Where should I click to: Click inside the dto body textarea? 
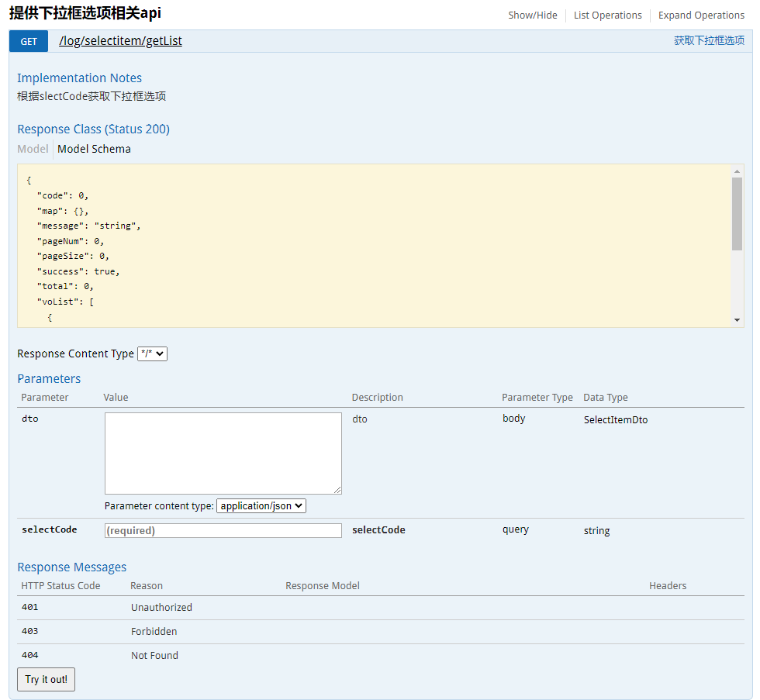(223, 453)
